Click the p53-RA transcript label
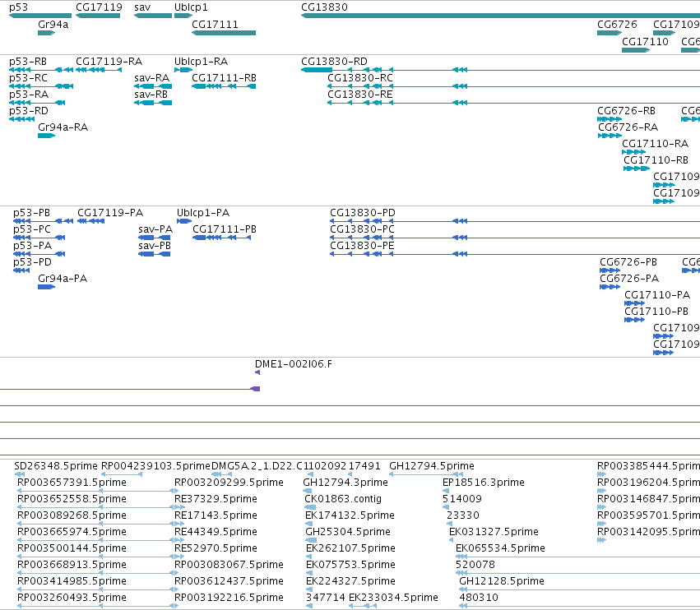700x610 pixels. tap(29, 95)
